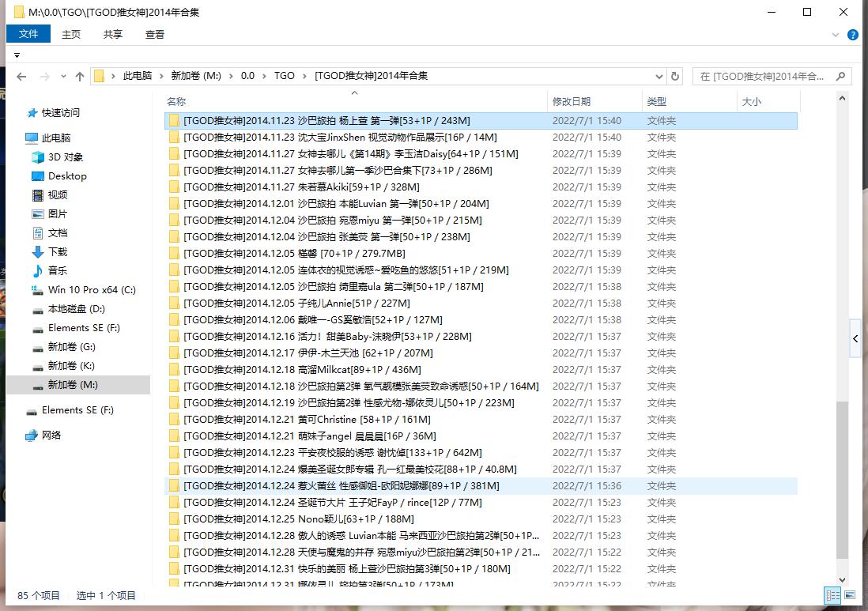Select folder 2014.12.21 黄可Christine
This screenshot has width=868, height=611.
(x=481, y=420)
